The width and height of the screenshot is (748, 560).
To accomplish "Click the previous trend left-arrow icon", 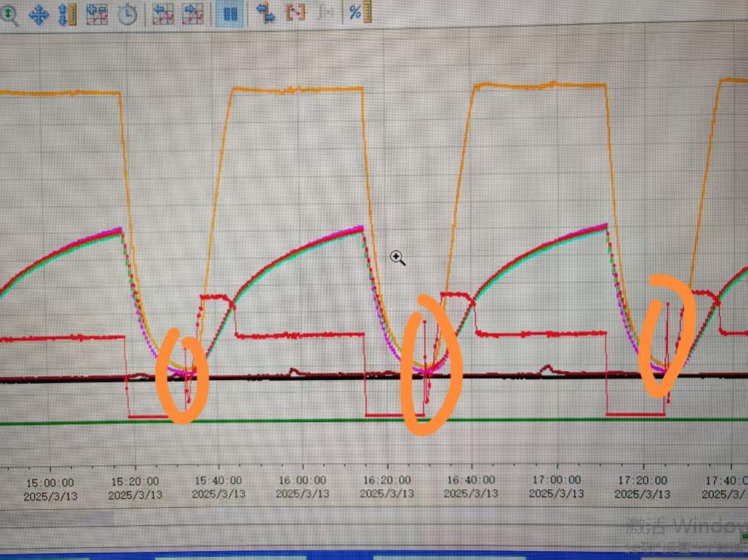I will tap(163, 14).
